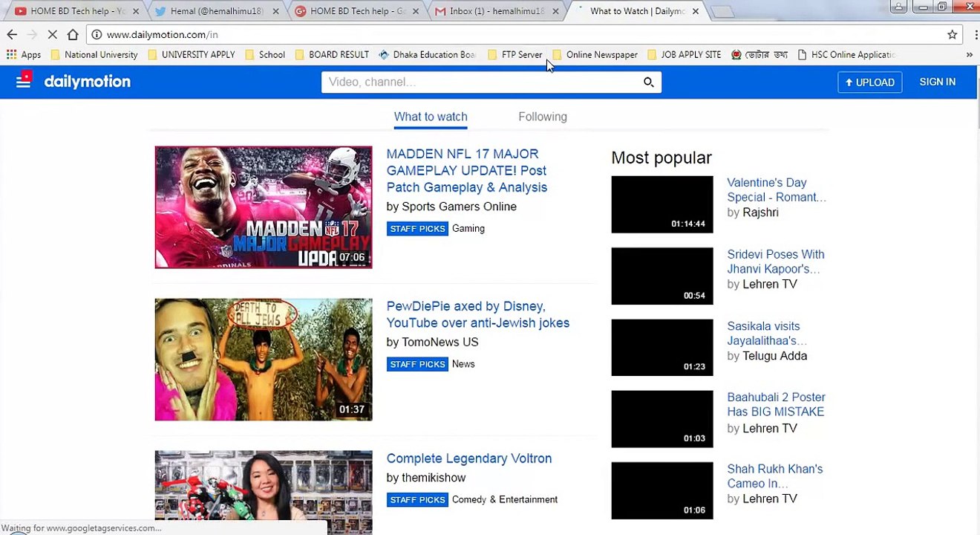
Task: Visit the Telugu Adda channel
Action: 774,356
